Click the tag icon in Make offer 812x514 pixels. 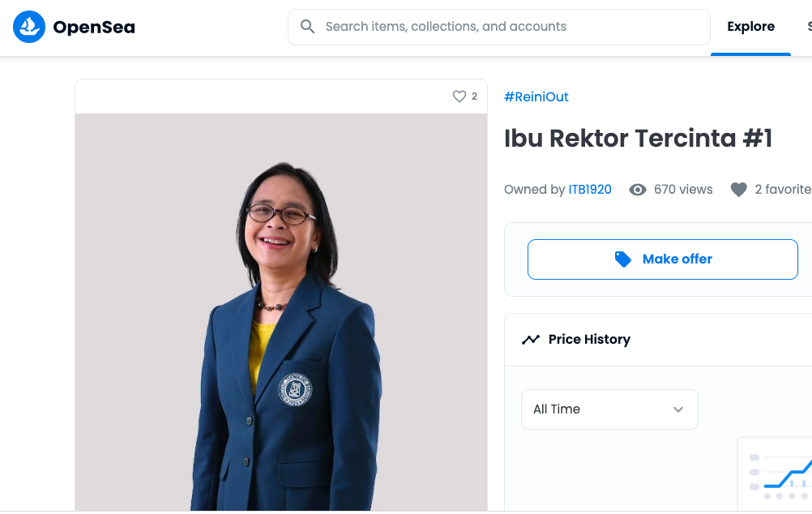(x=622, y=259)
